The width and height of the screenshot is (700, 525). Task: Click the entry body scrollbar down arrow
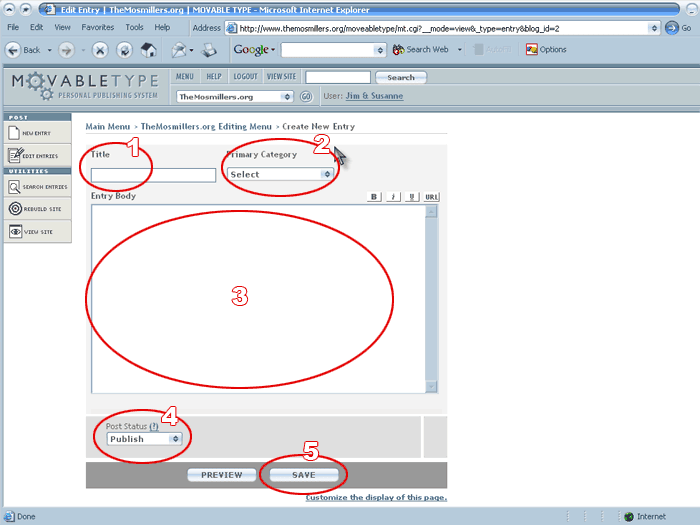[x=431, y=386]
